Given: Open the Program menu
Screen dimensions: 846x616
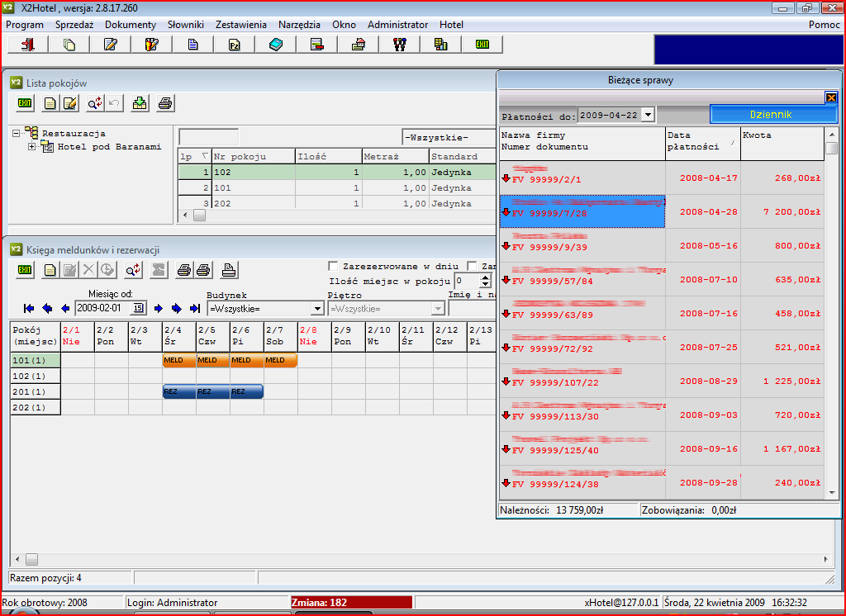Looking at the screenshot, I should [24, 24].
